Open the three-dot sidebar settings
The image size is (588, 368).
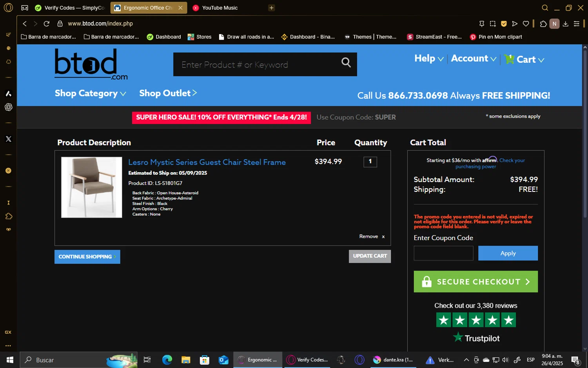(x=8, y=346)
